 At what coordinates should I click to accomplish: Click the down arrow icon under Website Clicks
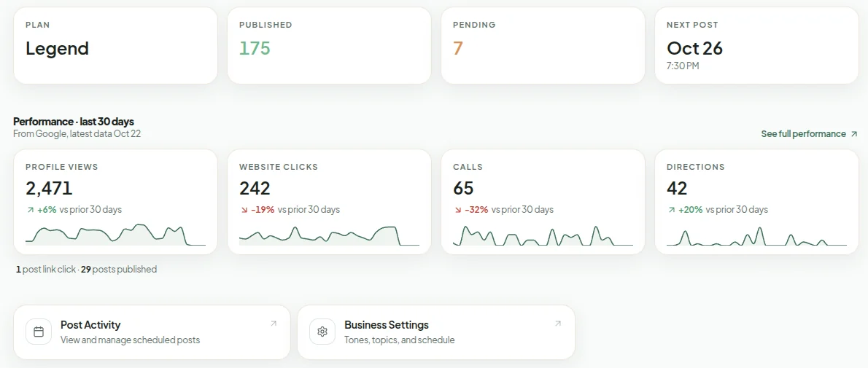[x=243, y=210]
